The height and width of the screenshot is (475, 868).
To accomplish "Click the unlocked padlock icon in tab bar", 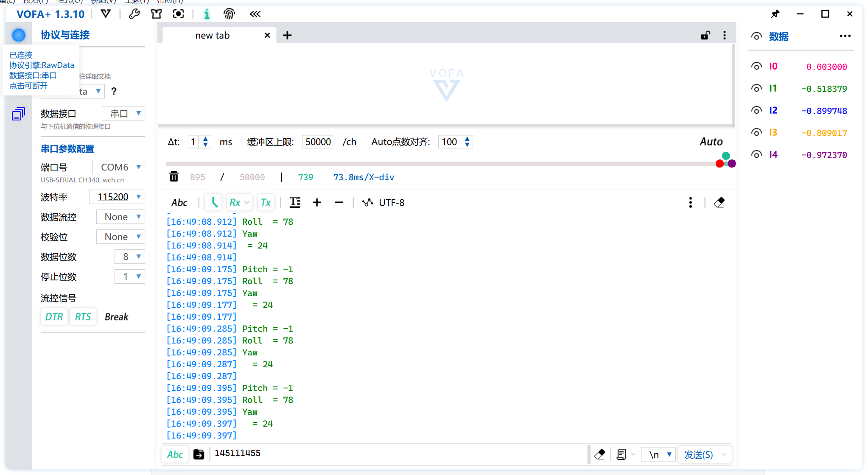I will pyautogui.click(x=705, y=36).
